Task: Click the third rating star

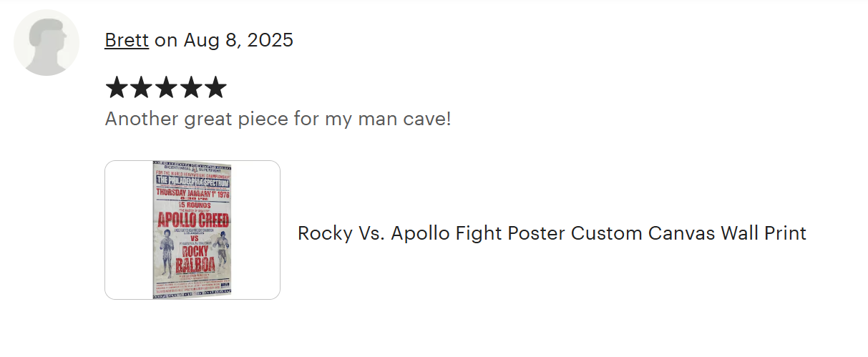Action: click(x=165, y=89)
